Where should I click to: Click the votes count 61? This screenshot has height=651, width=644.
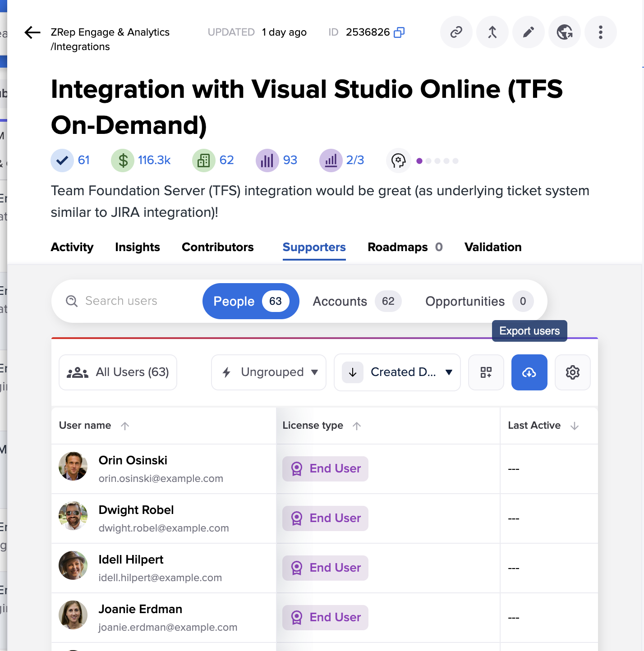[84, 160]
